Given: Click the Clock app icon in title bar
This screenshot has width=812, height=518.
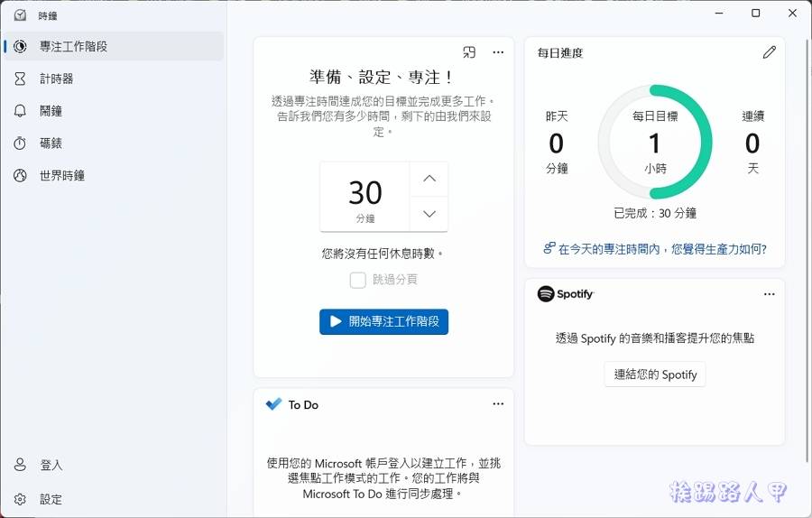Looking at the screenshot, I should (20, 15).
